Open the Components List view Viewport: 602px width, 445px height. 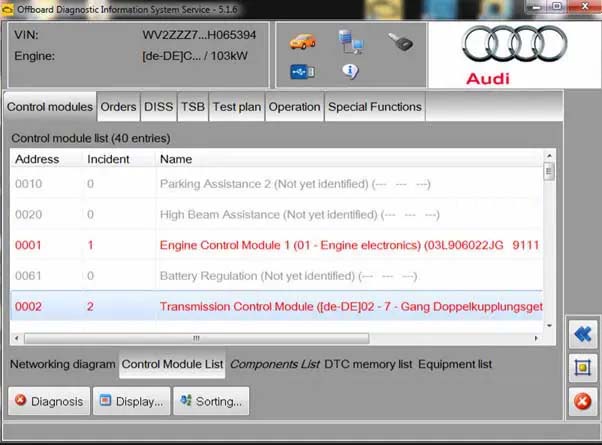click(x=275, y=364)
